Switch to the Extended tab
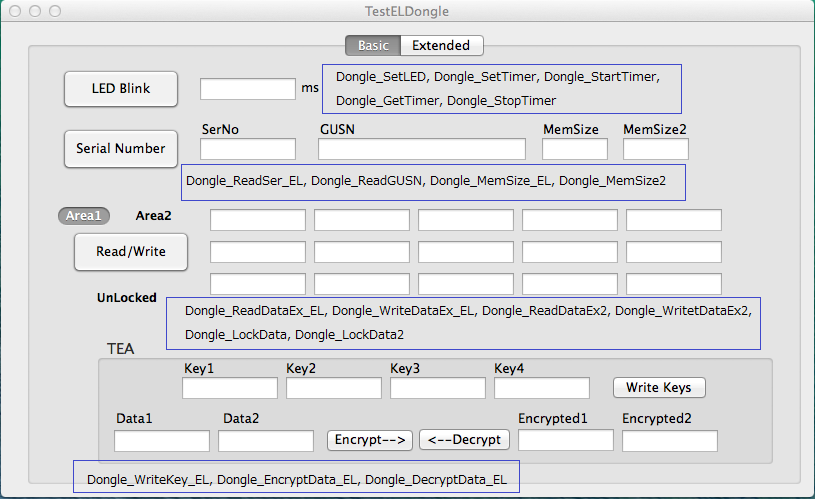This screenshot has height=501, width=815. pos(441,46)
